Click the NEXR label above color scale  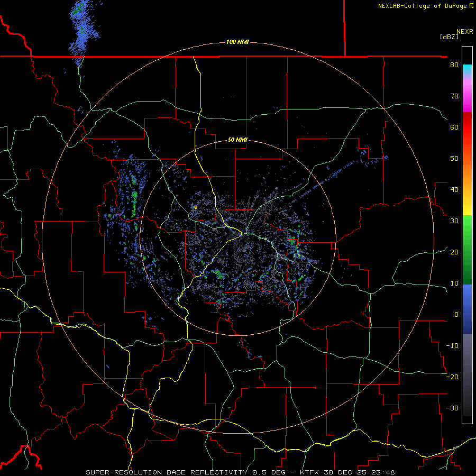pos(464,31)
